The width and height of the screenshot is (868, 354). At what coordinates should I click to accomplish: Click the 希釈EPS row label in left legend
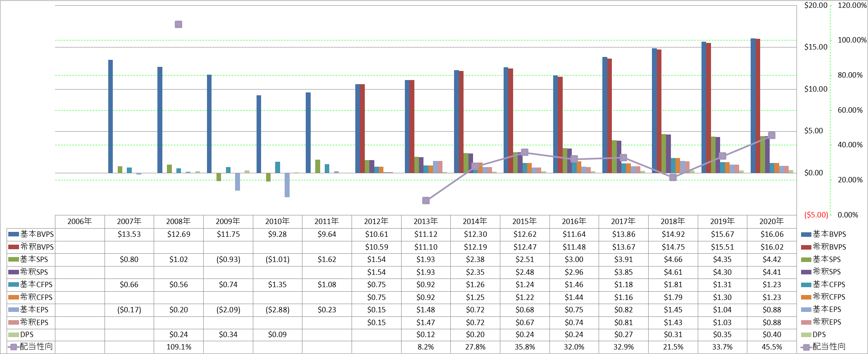(34, 322)
